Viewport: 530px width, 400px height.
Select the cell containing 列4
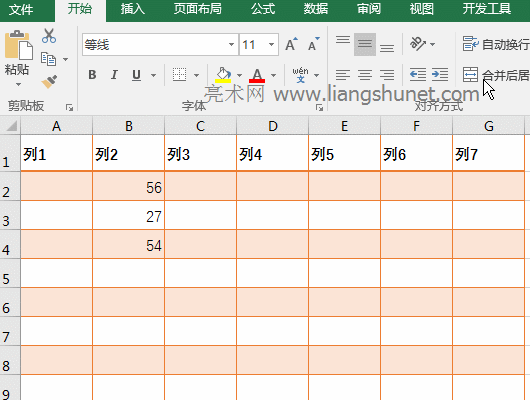point(272,153)
